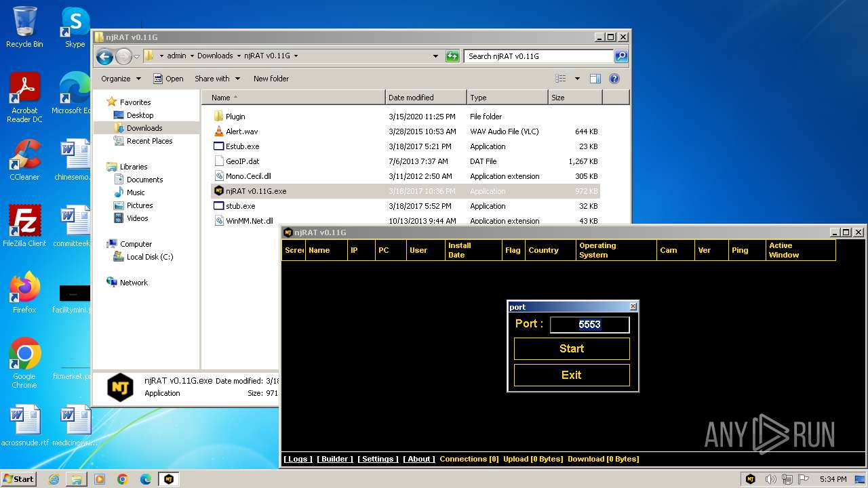Click Internet Explorer on the taskbar

pyautogui.click(x=54, y=479)
